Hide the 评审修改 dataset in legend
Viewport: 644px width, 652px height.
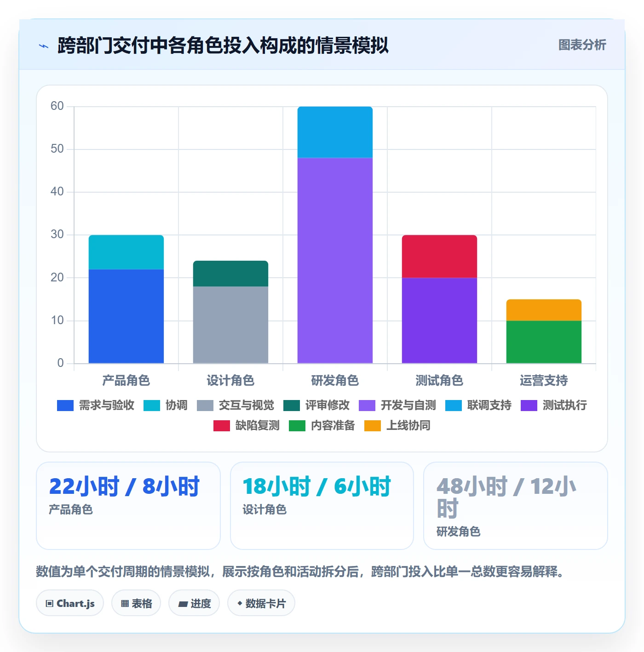click(316, 406)
